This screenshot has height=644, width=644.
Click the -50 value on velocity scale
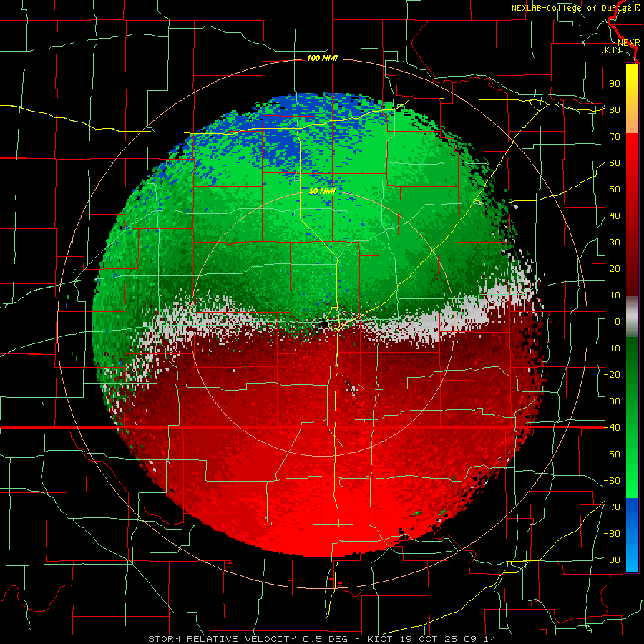612,454
